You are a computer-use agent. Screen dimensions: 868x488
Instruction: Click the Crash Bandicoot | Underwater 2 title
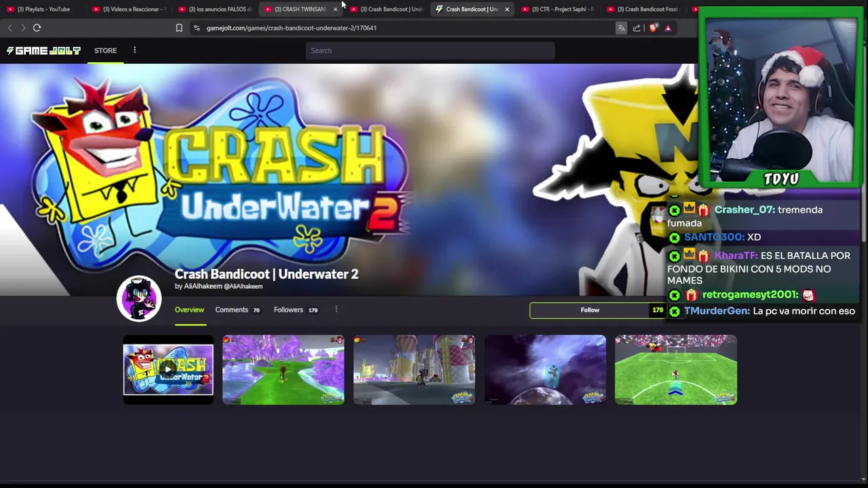(x=267, y=274)
